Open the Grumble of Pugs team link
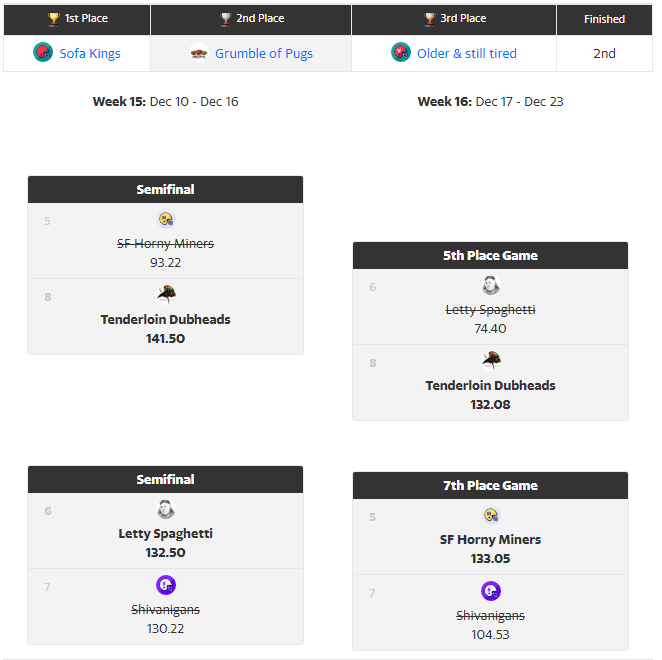Screen dimensions: 662x660 [264, 54]
